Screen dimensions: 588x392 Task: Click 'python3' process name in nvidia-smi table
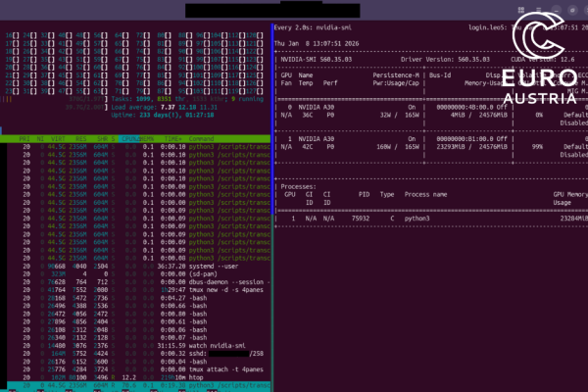[x=417, y=219]
